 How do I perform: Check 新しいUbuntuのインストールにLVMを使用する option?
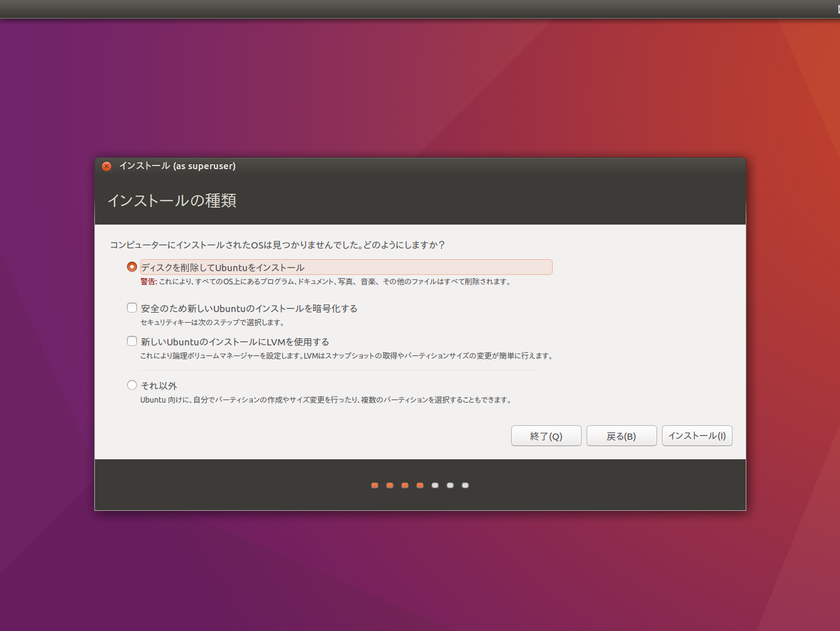click(x=131, y=341)
